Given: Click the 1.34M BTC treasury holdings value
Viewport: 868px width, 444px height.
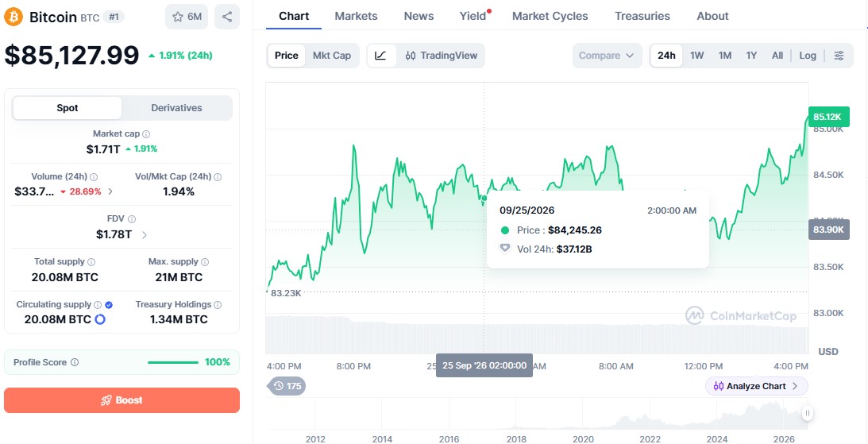Looking at the screenshot, I should 179,319.
